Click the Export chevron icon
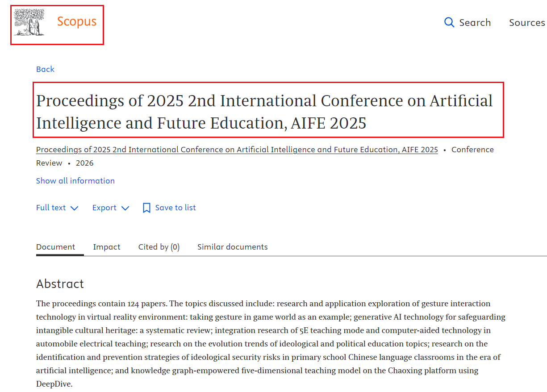The image size is (547, 392). 125,208
